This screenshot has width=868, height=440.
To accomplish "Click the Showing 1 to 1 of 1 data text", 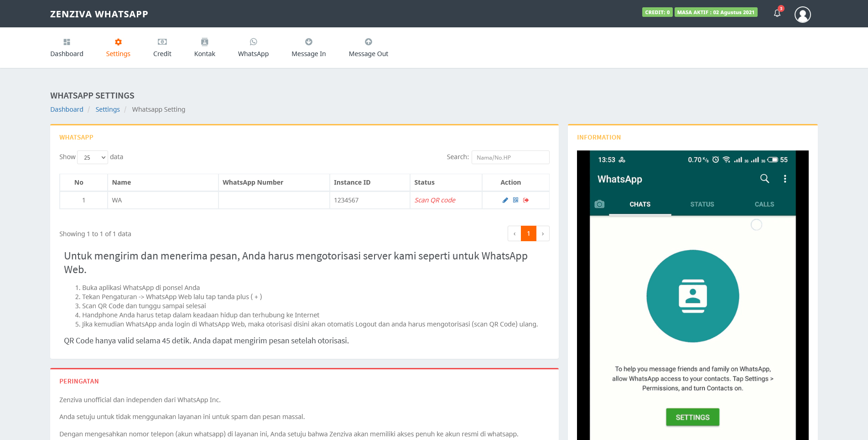I will click(95, 234).
